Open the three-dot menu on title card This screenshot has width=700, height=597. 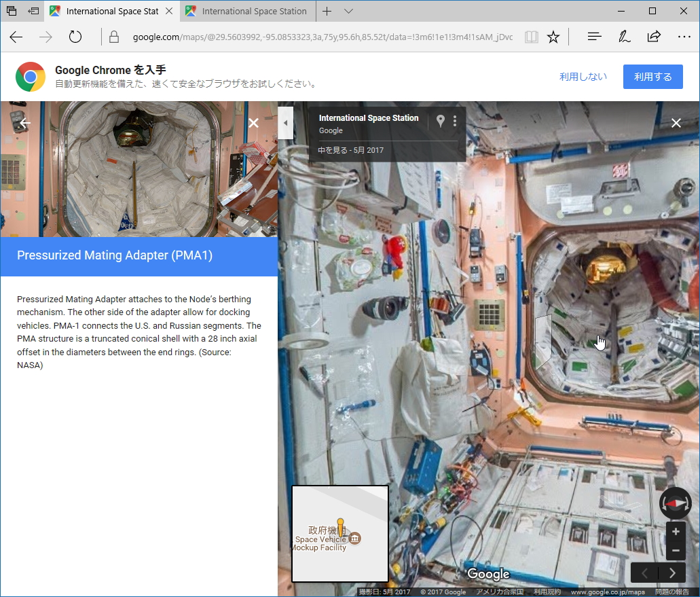coord(454,121)
